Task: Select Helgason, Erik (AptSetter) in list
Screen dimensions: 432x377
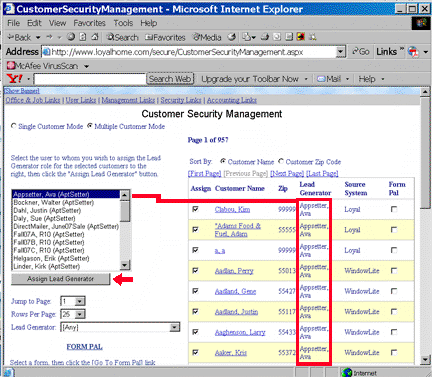Action: pos(66,258)
